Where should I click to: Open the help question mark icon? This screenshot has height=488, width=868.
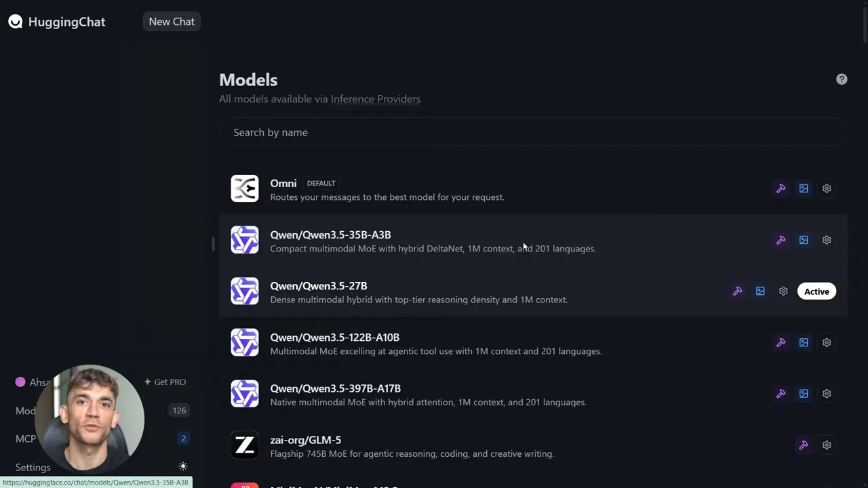click(x=842, y=79)
